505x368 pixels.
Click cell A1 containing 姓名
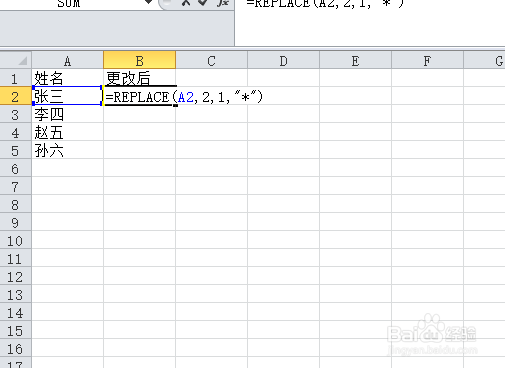click(x=68, y=78)
